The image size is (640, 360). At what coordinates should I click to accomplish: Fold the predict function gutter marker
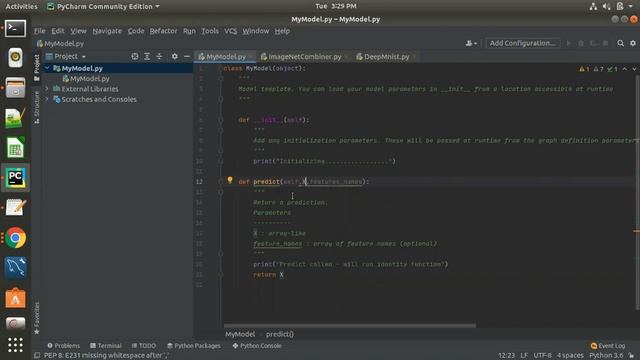[x=220, y=182]
